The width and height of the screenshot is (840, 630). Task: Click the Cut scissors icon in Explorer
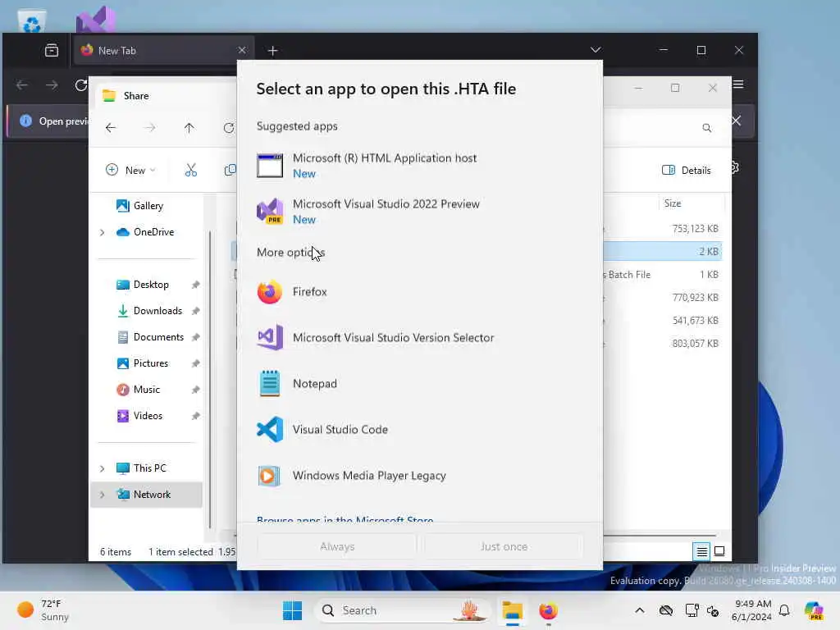190,171
